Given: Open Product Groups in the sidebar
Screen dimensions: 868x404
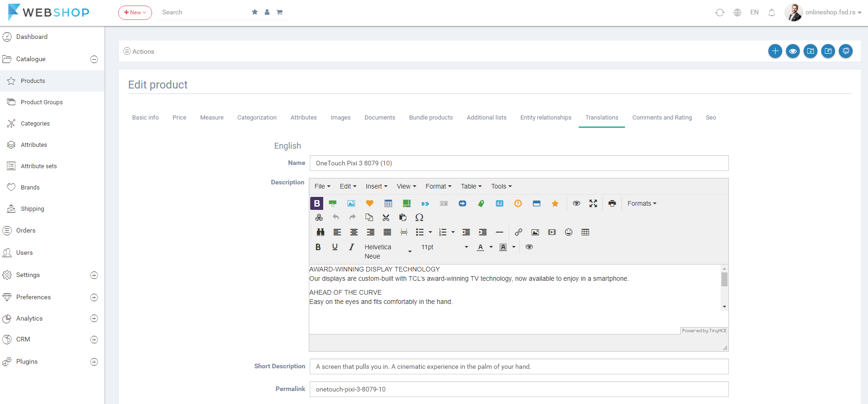Looking at the screenshot, I should click(42, 102).
